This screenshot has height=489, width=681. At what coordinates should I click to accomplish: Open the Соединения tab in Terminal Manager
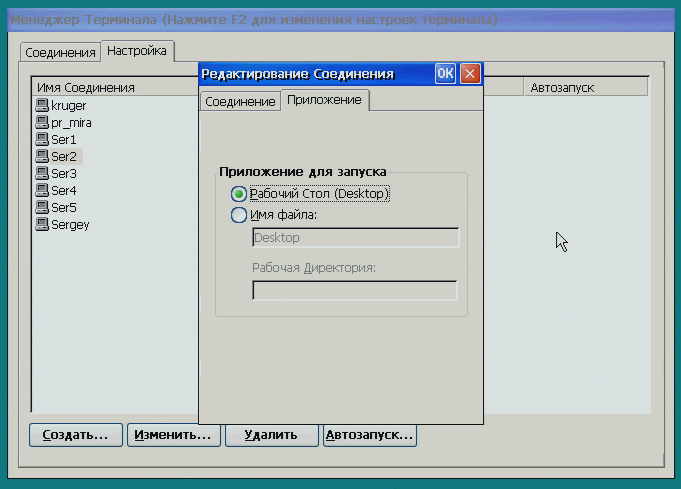pyautogui.click(x=60, y=53)
